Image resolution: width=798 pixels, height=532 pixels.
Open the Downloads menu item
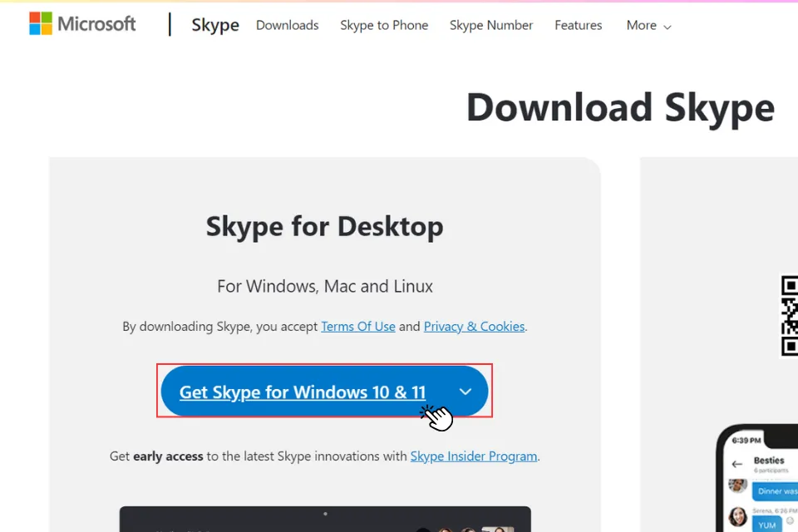287,26
